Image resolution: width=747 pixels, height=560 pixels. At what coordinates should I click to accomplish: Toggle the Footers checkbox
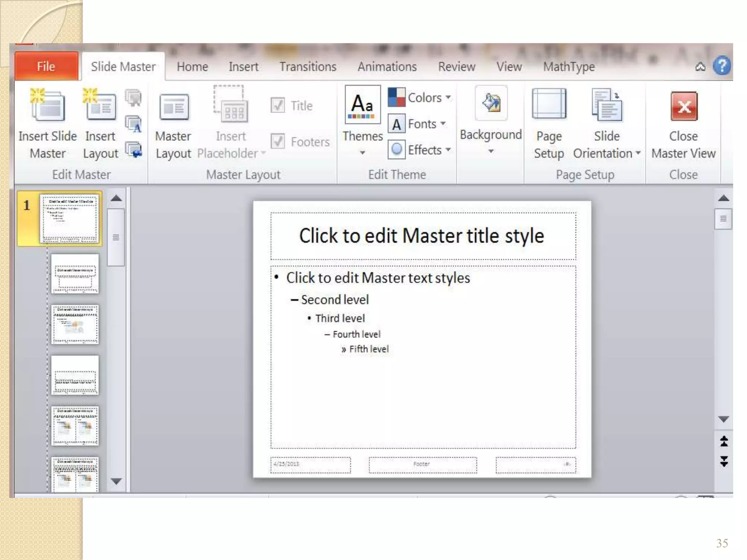278,141
